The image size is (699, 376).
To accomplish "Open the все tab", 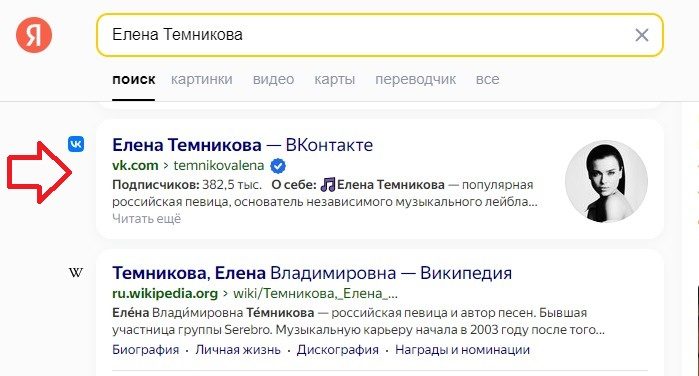I will (487, 79).
